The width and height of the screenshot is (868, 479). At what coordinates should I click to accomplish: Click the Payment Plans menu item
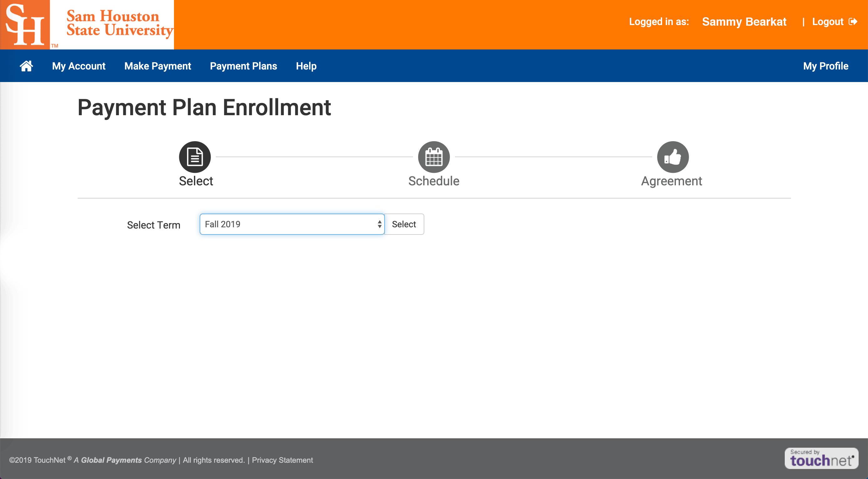point(243,66)
